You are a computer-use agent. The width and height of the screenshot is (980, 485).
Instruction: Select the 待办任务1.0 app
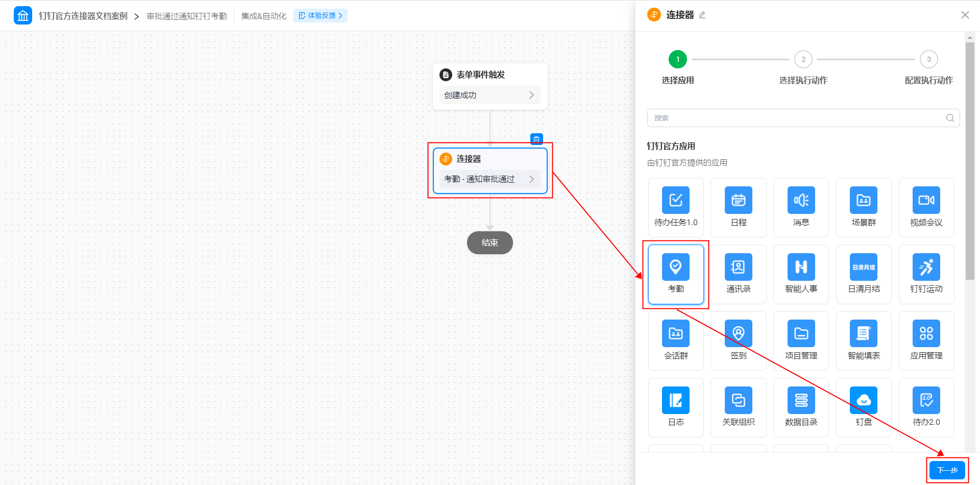pos(676,207)
